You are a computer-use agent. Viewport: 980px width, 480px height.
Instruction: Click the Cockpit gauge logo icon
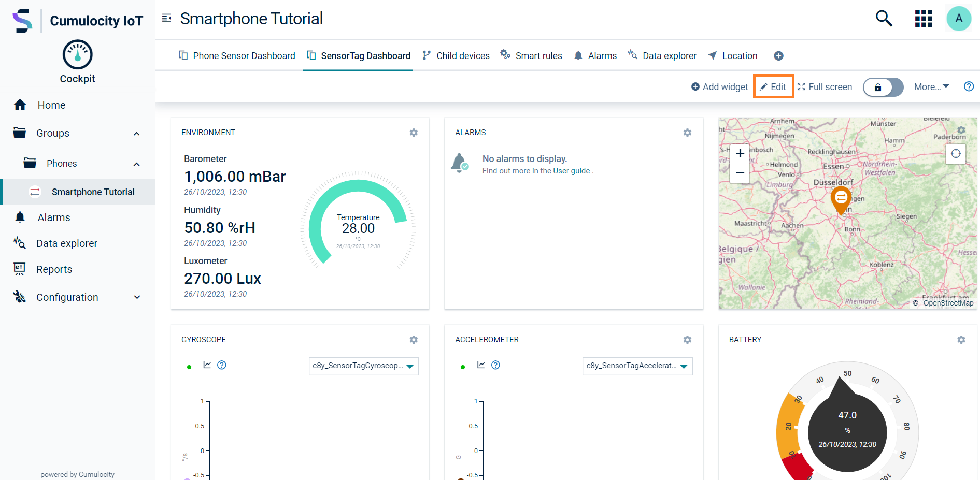(x=78, y=54)
